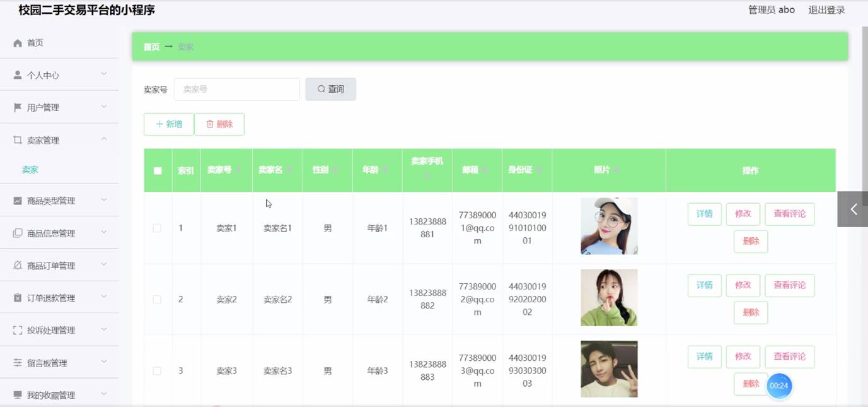Click the chart icon beside 商品类型管理

pyautogui.click(x=18, y=201)
